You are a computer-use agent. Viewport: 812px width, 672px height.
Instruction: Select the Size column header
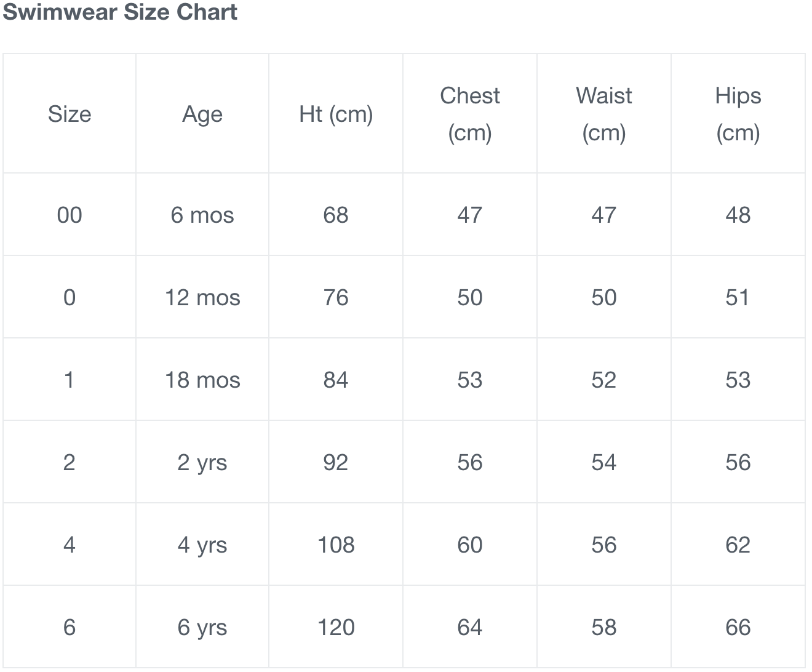point(70,114)
